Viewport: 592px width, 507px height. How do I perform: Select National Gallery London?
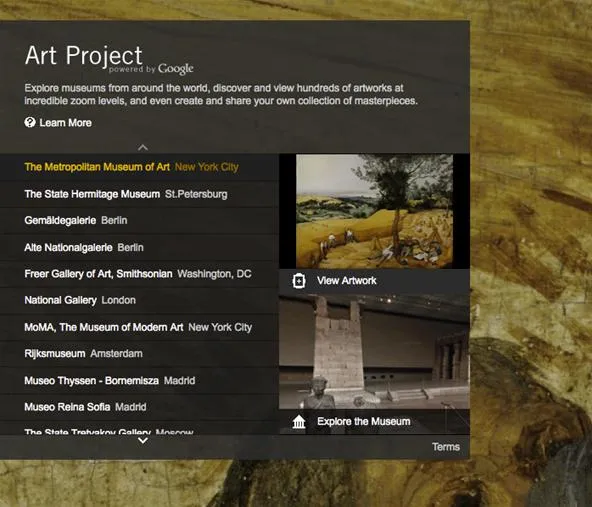click(x=139, y=301)
